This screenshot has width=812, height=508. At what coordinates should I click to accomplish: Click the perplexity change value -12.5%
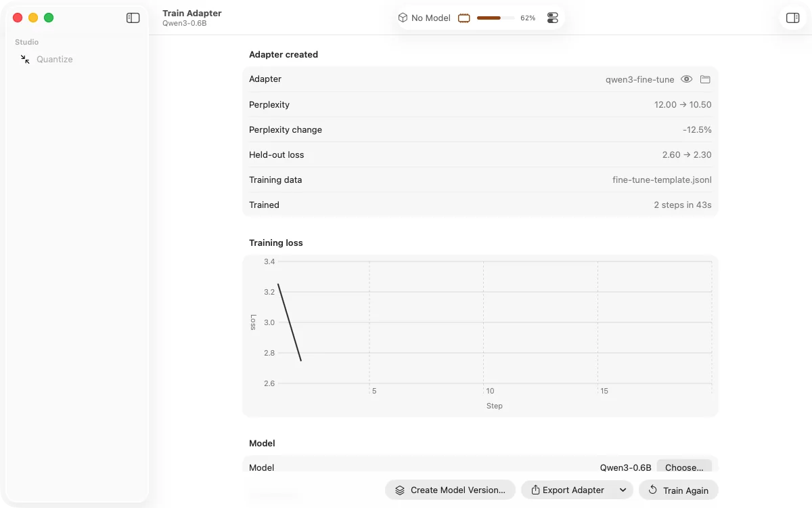tap(697, 130)
